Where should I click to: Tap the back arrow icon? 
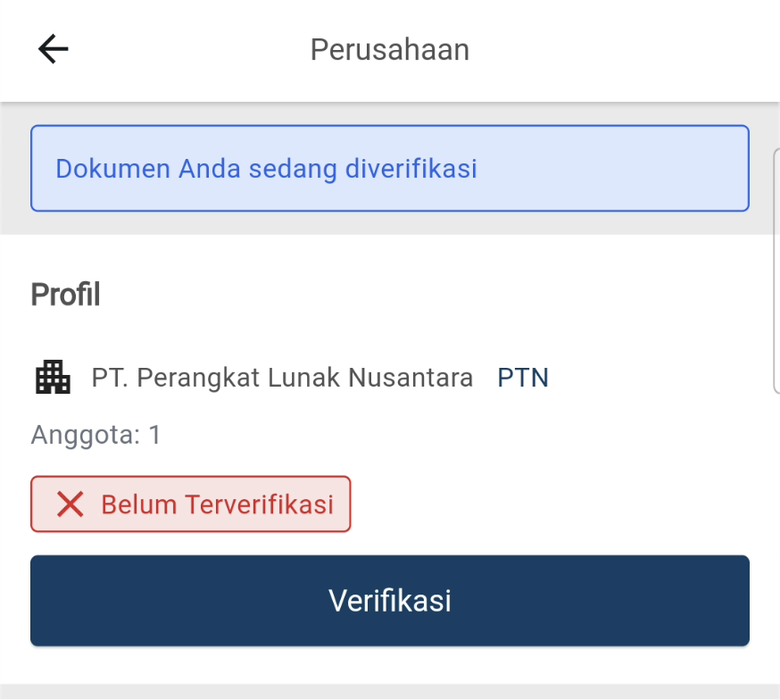54,49
